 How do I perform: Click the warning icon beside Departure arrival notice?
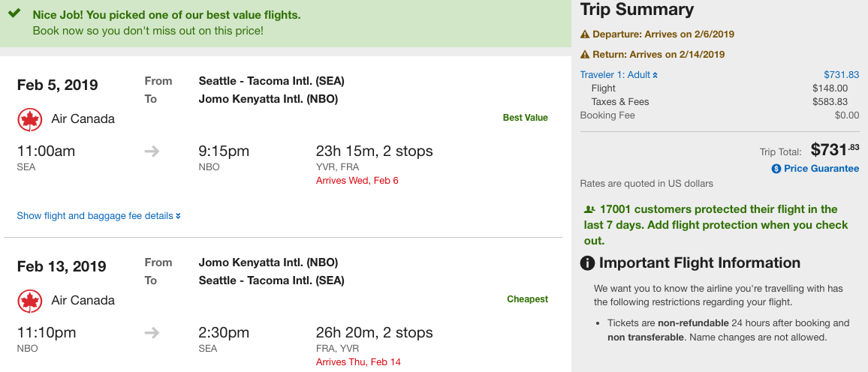pos(585,34)
